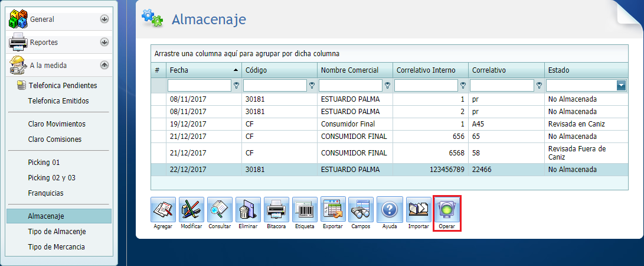Expand the Reportes sidebar section

point(104,42)
